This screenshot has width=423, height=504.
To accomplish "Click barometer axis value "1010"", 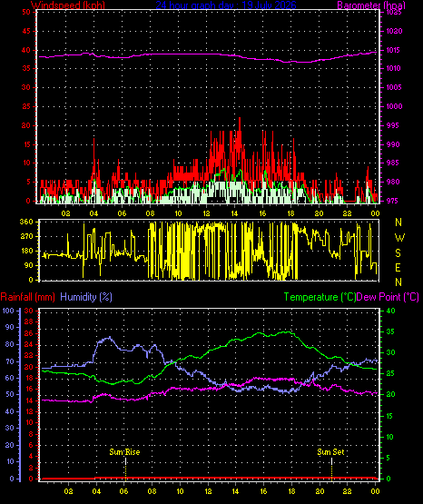I will pos(394,68).
